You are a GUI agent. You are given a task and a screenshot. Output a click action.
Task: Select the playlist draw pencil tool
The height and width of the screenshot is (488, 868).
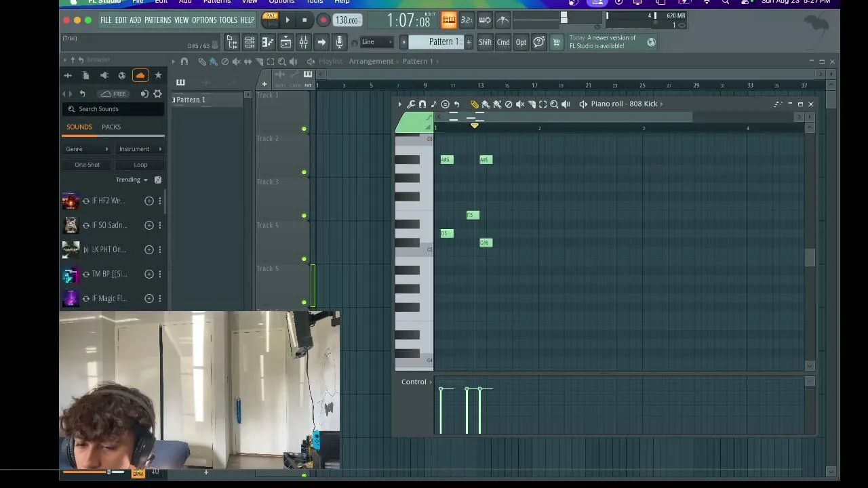click(202, 62)
